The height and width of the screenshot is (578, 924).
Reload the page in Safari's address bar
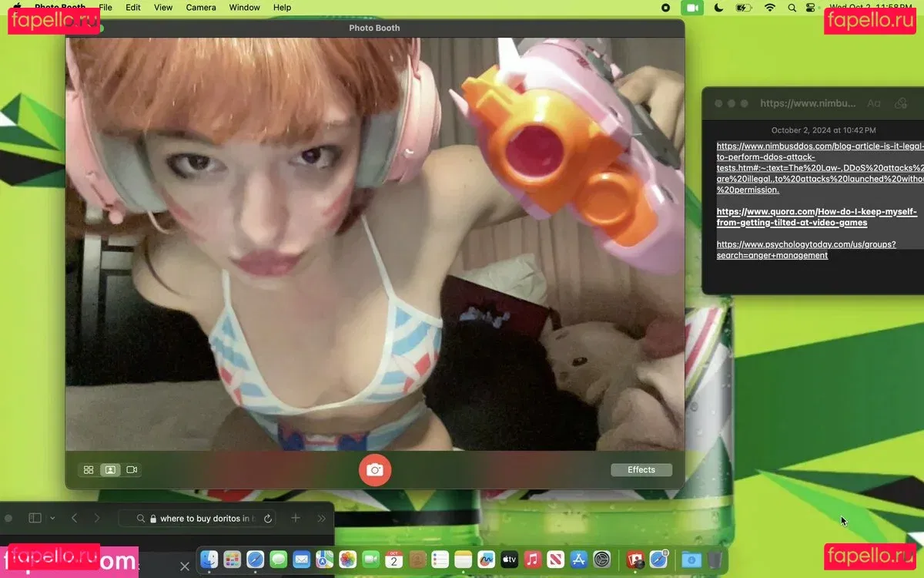[x=268, y=519]
